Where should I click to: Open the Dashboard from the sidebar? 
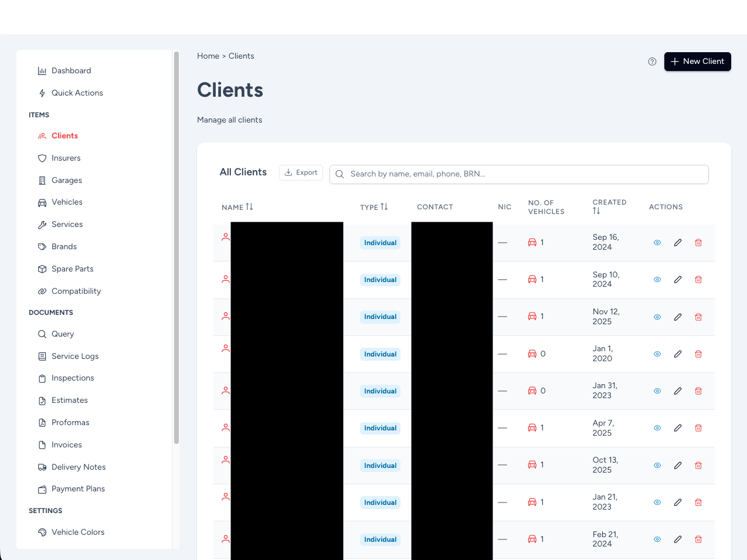click(71, 71)
